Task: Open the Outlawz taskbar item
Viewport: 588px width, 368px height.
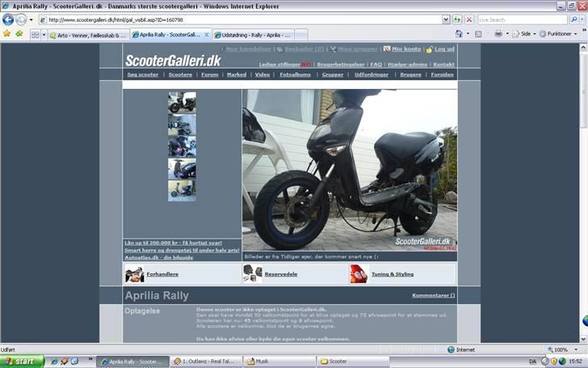Action: click(207, 362)
